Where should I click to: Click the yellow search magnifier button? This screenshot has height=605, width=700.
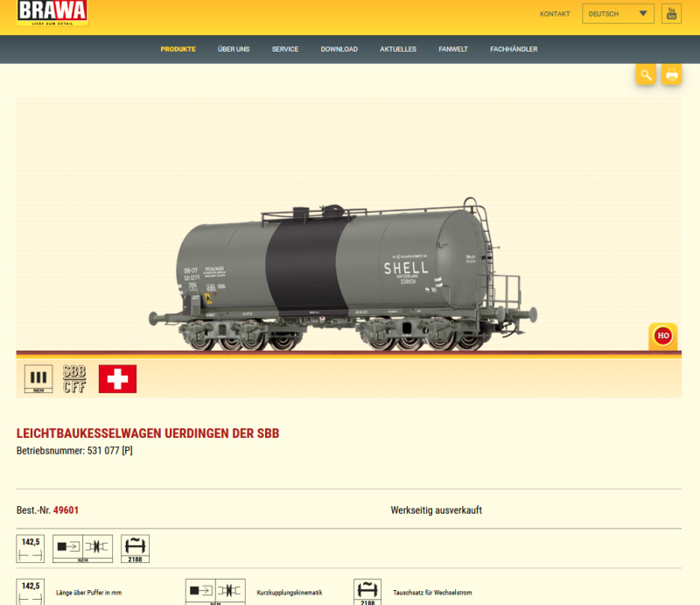click(646, 74)
